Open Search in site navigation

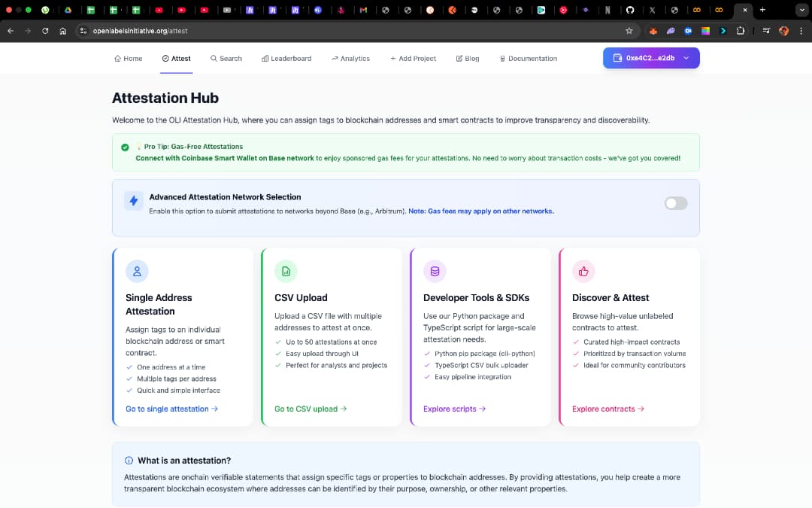point(226,59)
